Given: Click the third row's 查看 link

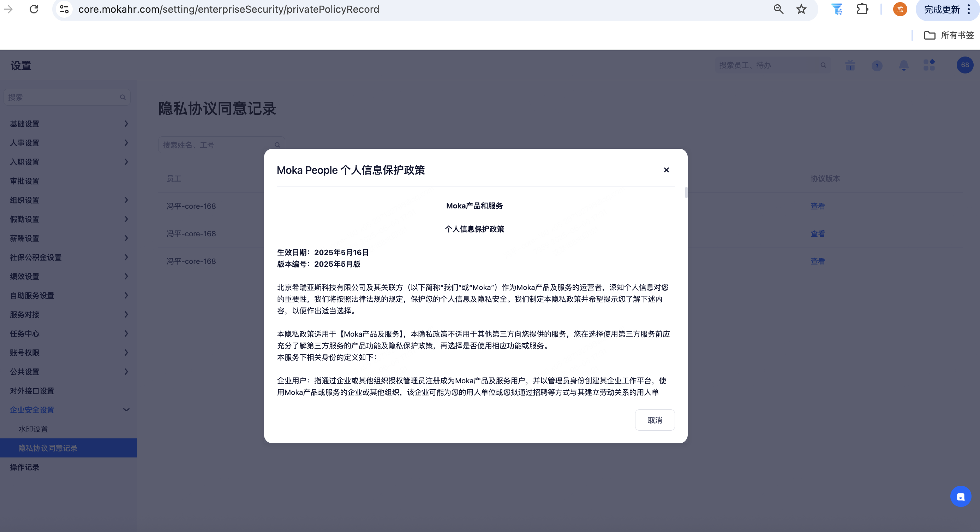Looking at the screenshot, I should (x=818, y=261).
